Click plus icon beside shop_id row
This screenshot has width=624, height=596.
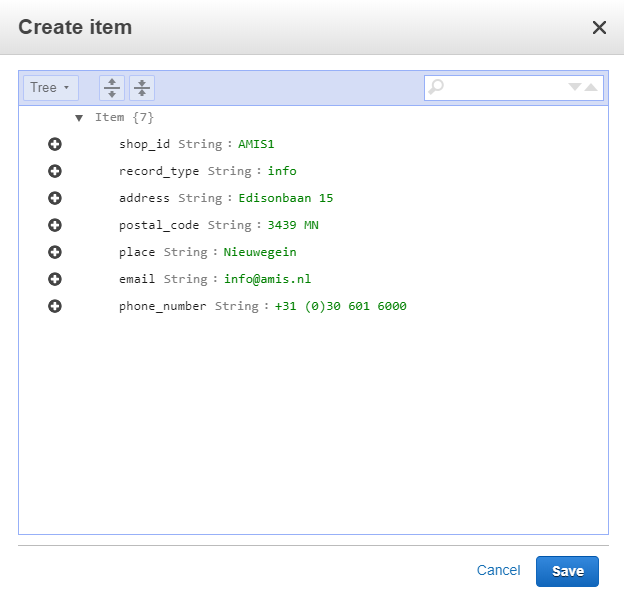55,144
